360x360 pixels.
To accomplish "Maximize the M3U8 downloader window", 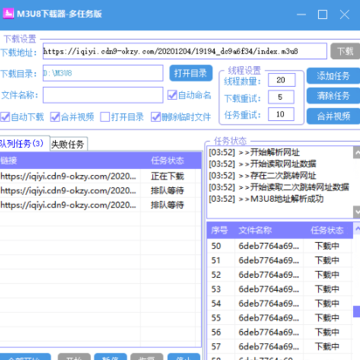I will tap(322, 14).
